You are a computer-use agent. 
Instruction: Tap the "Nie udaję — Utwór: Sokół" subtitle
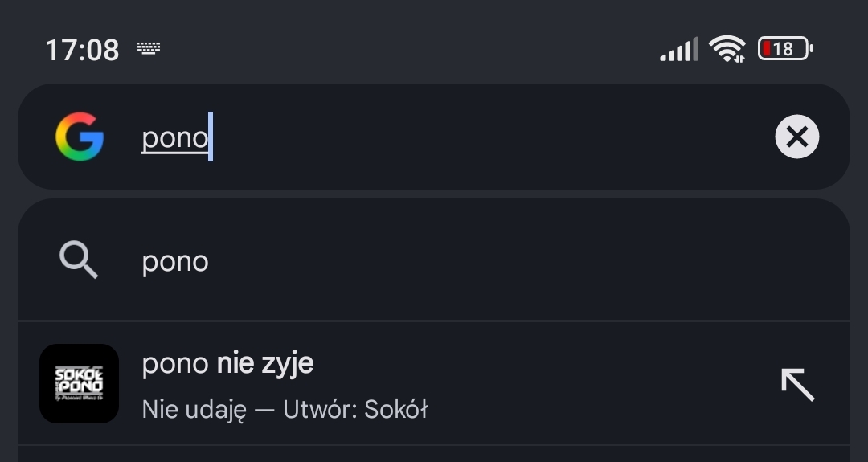pos(285,410)
